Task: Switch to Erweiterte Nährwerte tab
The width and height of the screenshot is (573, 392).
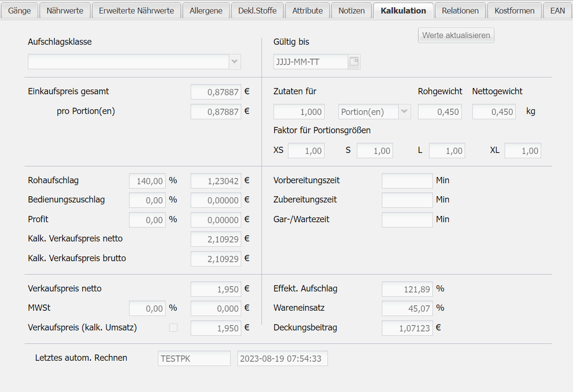Action: pos(136,11)
